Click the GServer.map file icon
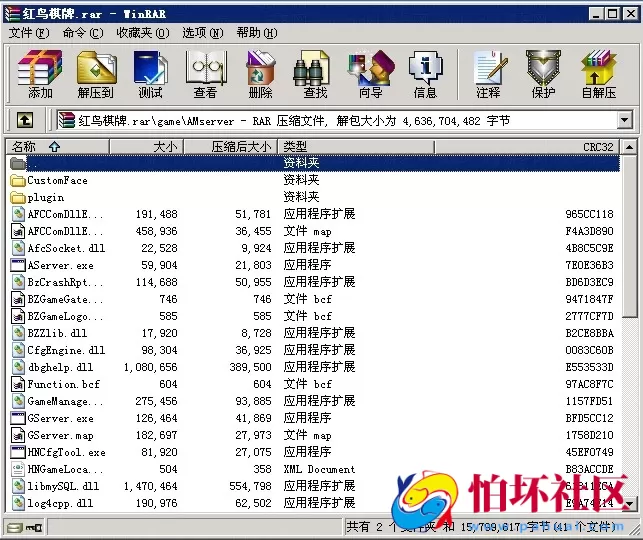The width and height of the screenshot is (643, 540). tap(18, 435)
